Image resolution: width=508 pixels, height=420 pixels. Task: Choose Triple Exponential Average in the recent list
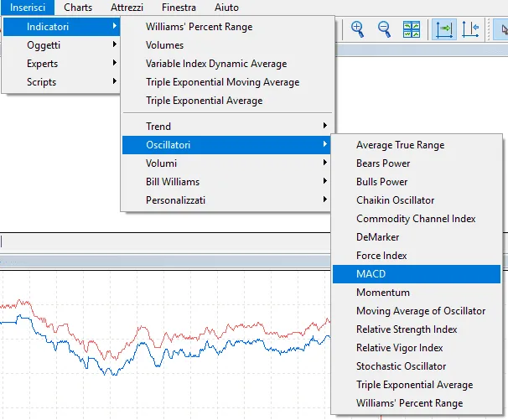pos(227,101)
